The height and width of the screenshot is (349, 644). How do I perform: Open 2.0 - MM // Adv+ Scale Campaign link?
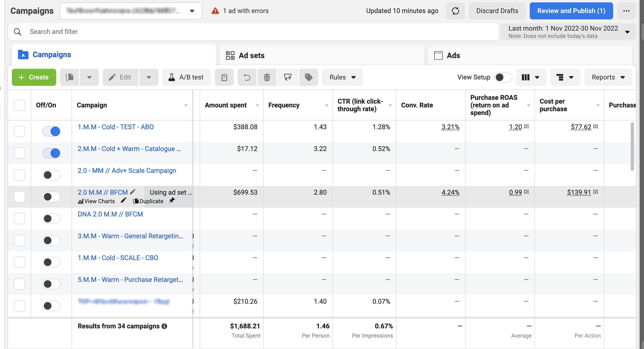127,170
